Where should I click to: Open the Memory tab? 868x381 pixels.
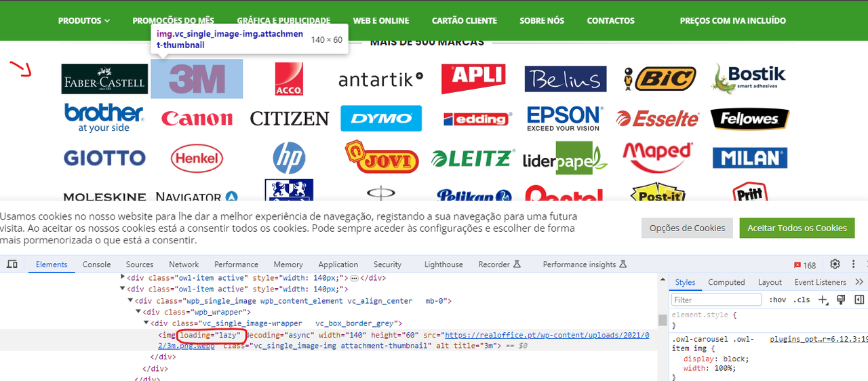(288, 264)
